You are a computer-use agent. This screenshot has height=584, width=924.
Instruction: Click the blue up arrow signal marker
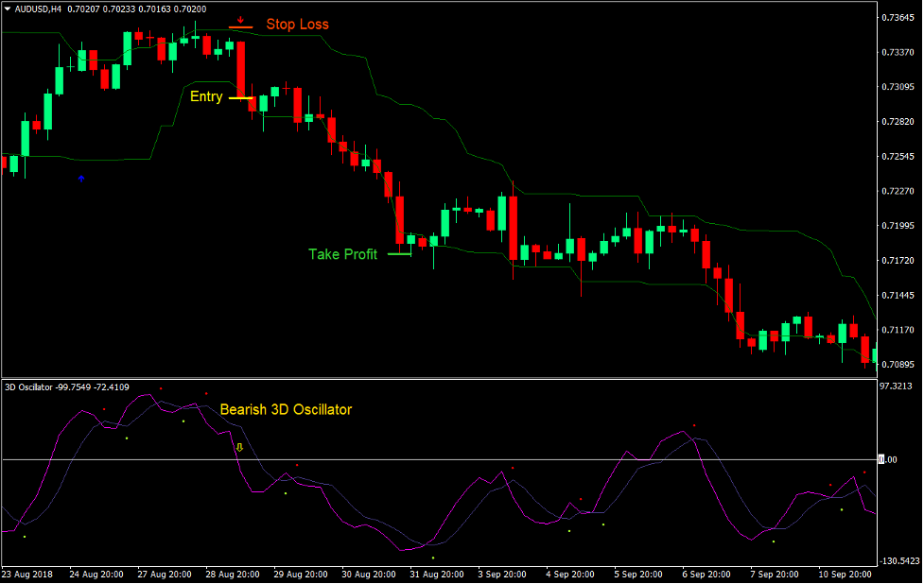click(81, 179)
